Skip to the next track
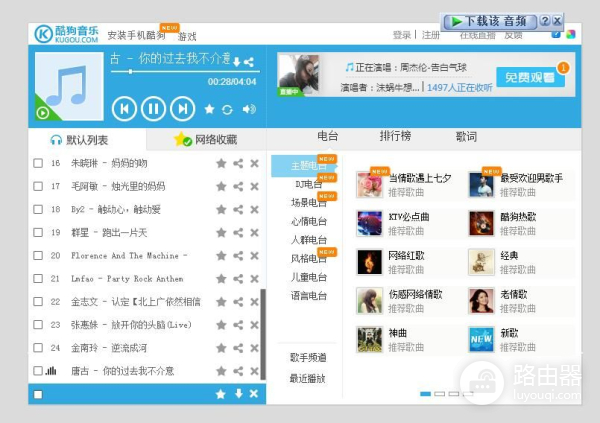 [183, 109]
